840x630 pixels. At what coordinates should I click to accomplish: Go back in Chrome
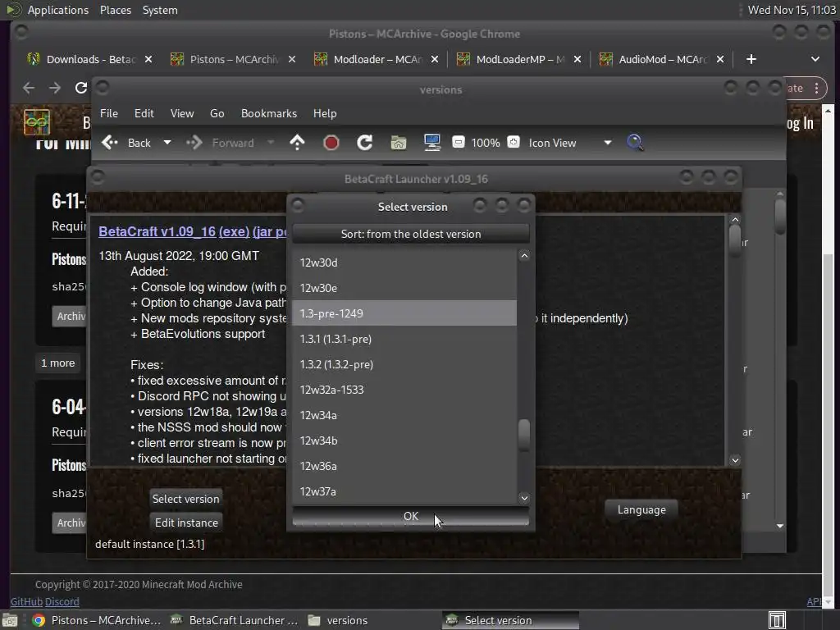click(x=29, y=88)
